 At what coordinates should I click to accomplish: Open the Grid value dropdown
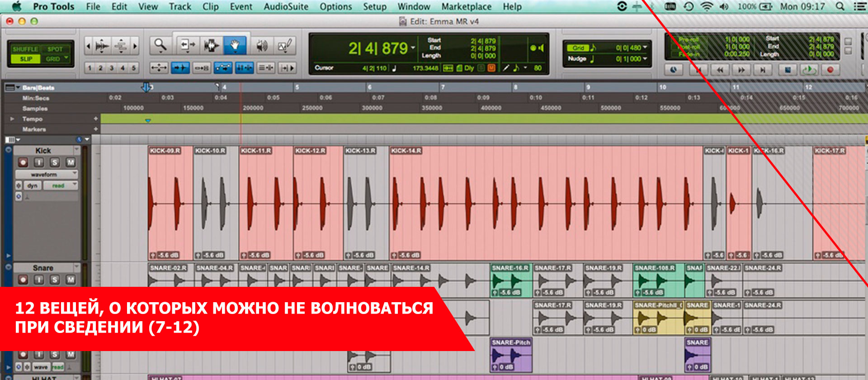coord(645,47)
